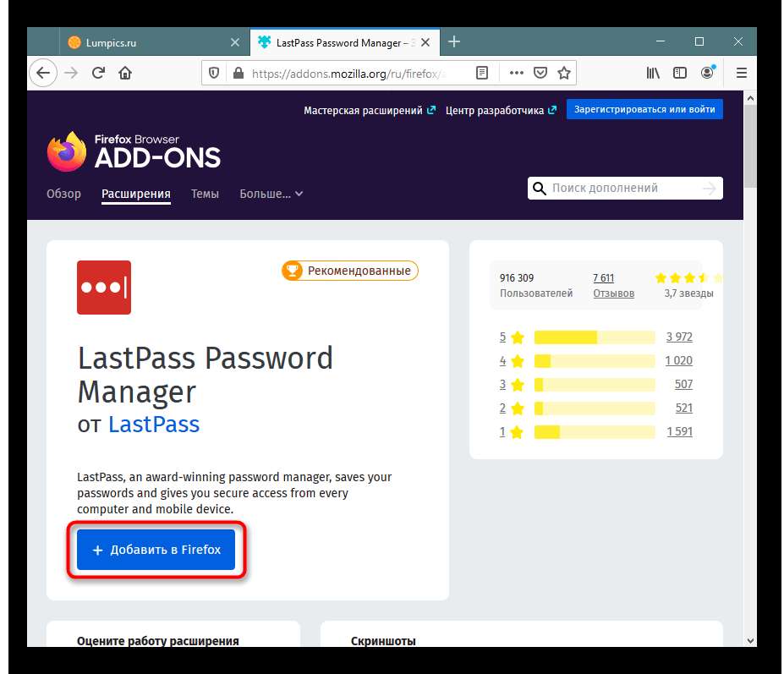The height and width of the screenshot is (674, 784).
Task: Open the LastPass author link
Action: pyautogui.click(x=154, y=424)
